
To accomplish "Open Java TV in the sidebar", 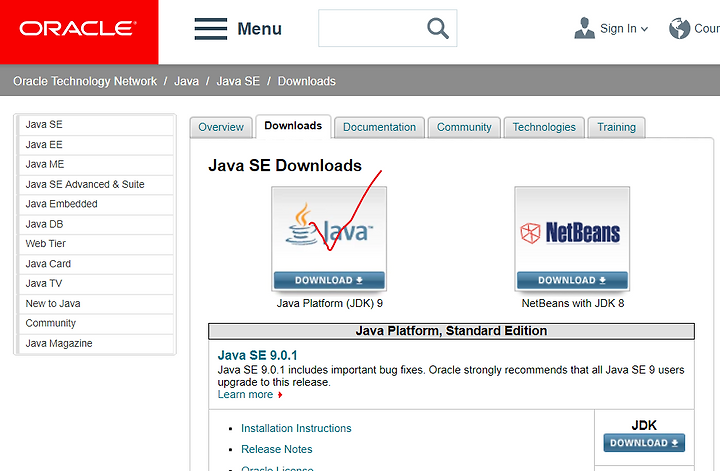I will 95,284.
